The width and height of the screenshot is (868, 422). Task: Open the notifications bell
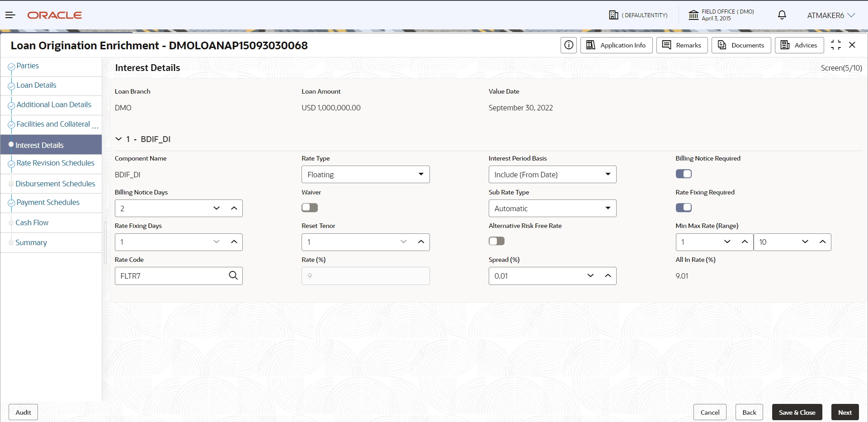pos(782,15)
